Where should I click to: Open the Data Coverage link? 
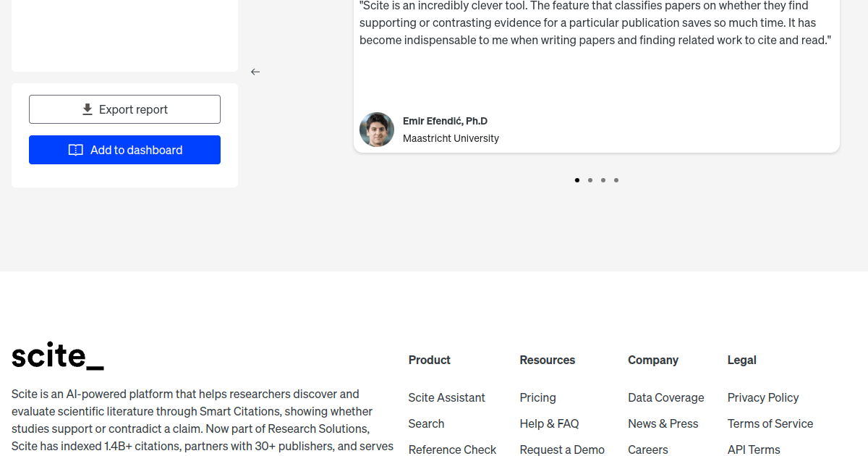pyautogui.click(x=665, y=397)
